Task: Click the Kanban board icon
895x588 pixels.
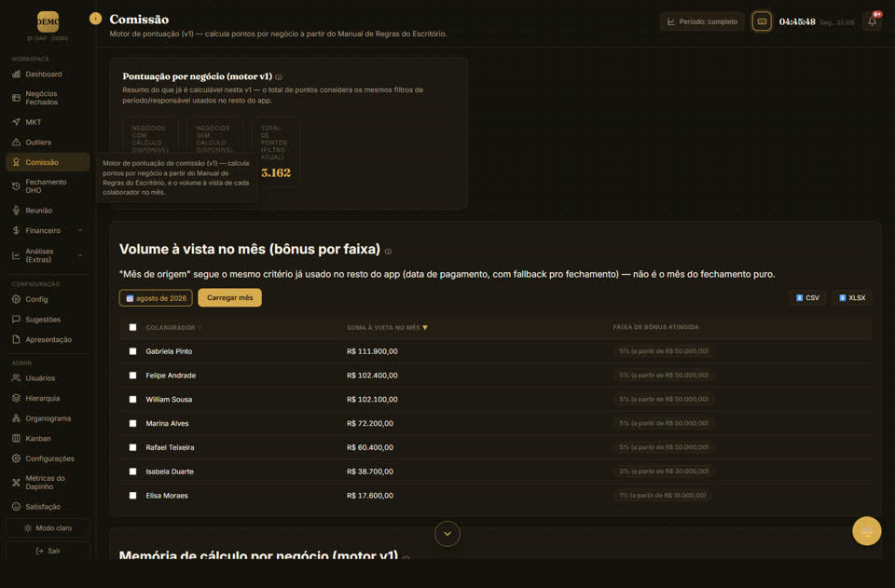Action: tap(16, 439)
